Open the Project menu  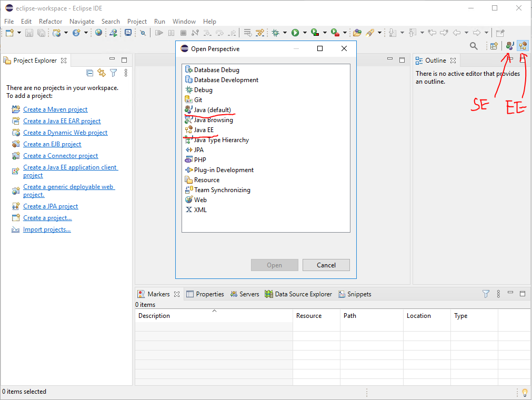[x=137, y=22]
